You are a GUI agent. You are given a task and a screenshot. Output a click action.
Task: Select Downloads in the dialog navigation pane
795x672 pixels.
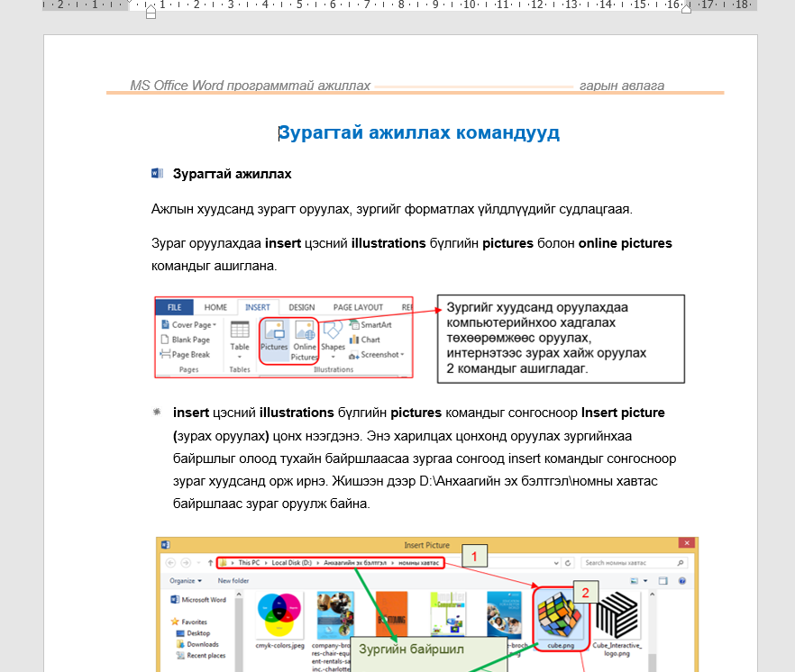click(197, 644)
